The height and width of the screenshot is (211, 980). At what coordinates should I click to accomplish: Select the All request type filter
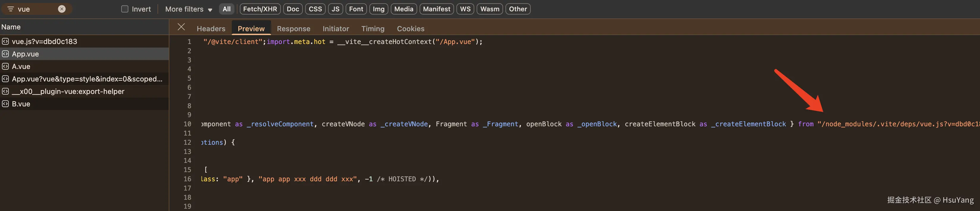pyautogui.click(x=226, y=9)
